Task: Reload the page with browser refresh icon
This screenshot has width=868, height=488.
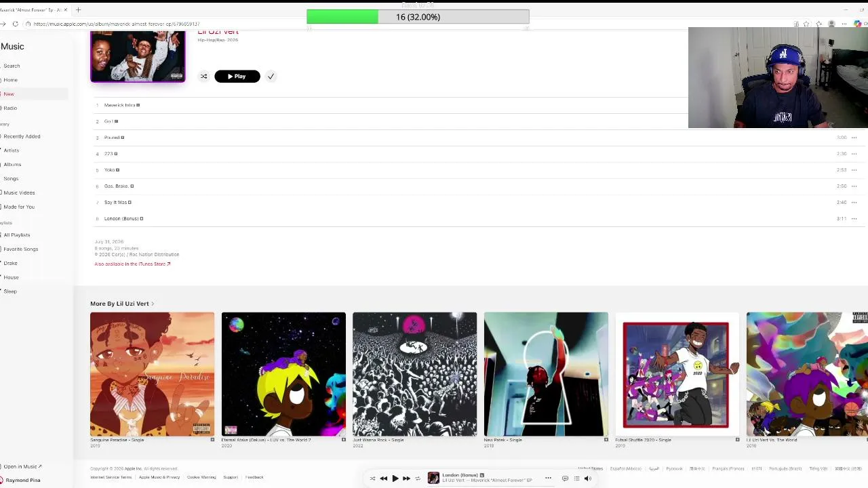Action: point(15,24)
